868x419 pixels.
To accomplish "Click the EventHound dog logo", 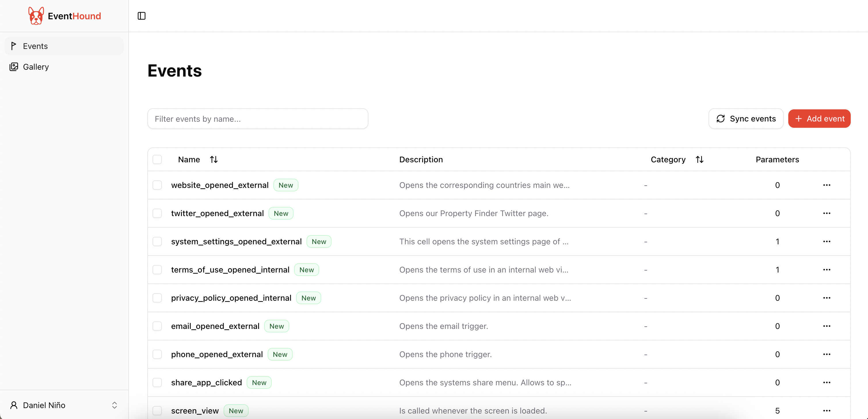I will (x=36, y=16).
